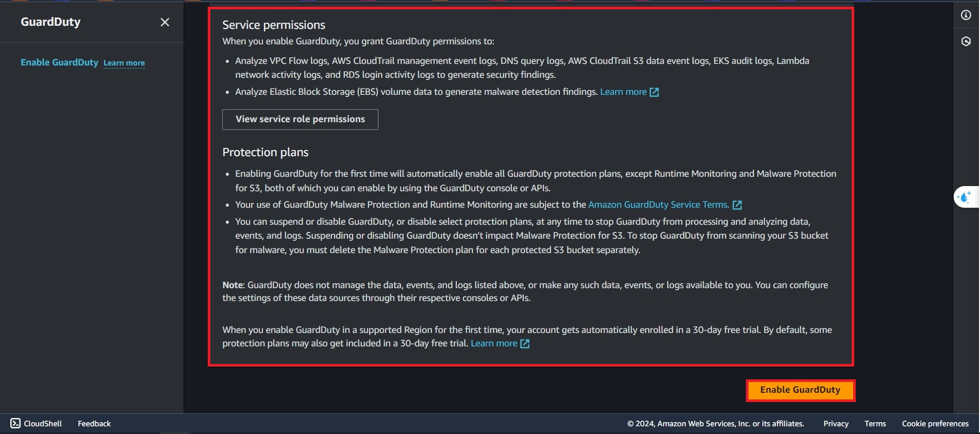The height and width of the screenshot is (434, 980).
Task: Click external link icon after Service Terms
Action: (737, 205)
